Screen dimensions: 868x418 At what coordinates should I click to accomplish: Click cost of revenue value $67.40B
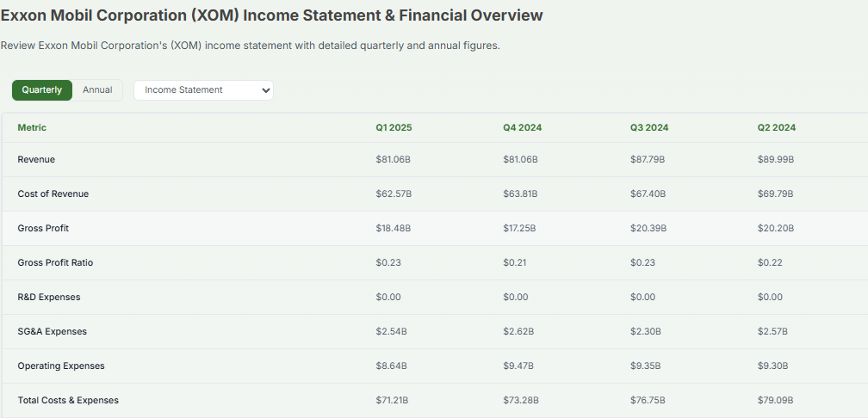648,194
